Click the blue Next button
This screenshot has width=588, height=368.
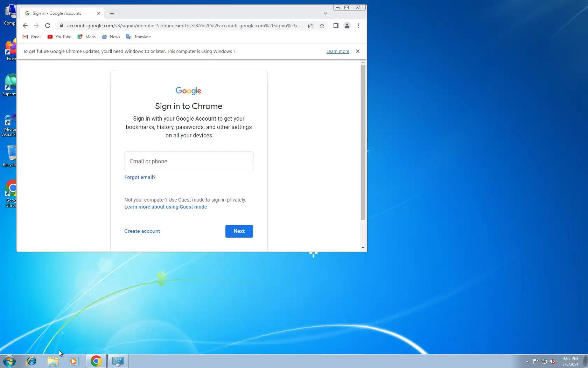(239, 231)
